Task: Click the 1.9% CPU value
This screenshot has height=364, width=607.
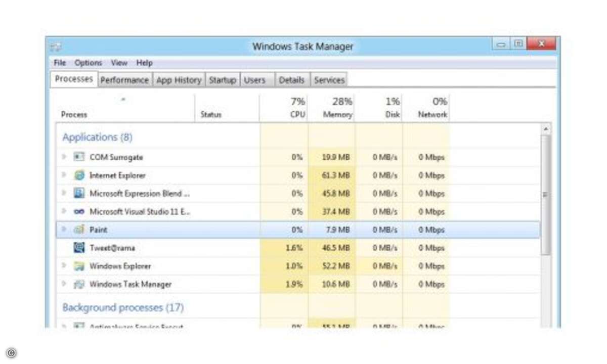Action: (x=294, y=284)
